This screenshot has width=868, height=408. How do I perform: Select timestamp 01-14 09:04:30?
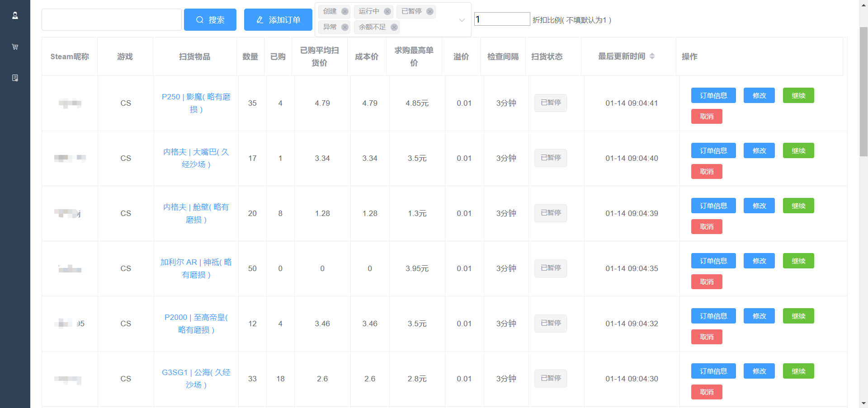pos(632,379)
